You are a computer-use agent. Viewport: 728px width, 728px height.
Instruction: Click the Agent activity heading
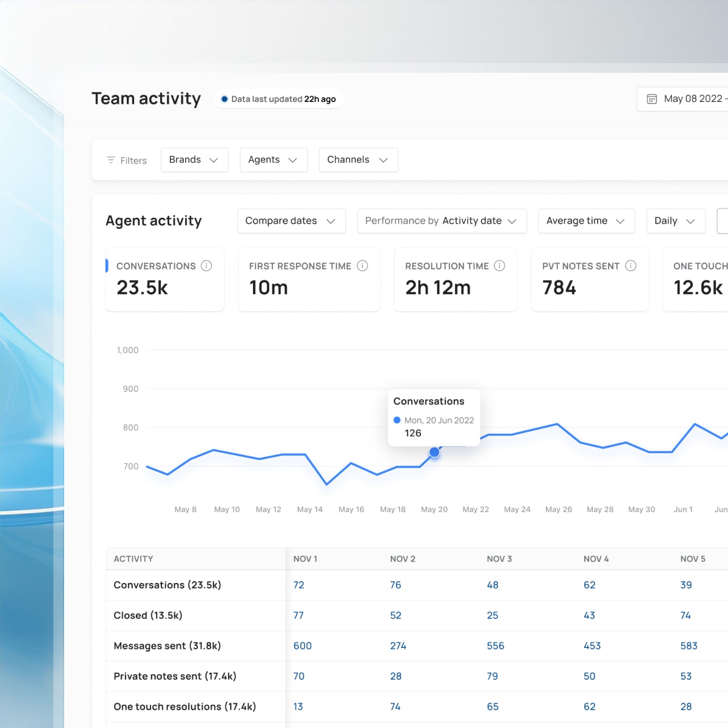coord(153,221)
